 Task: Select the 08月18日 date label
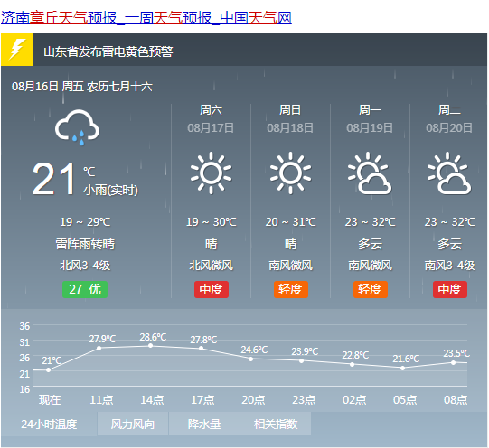[x=290, y=127]
